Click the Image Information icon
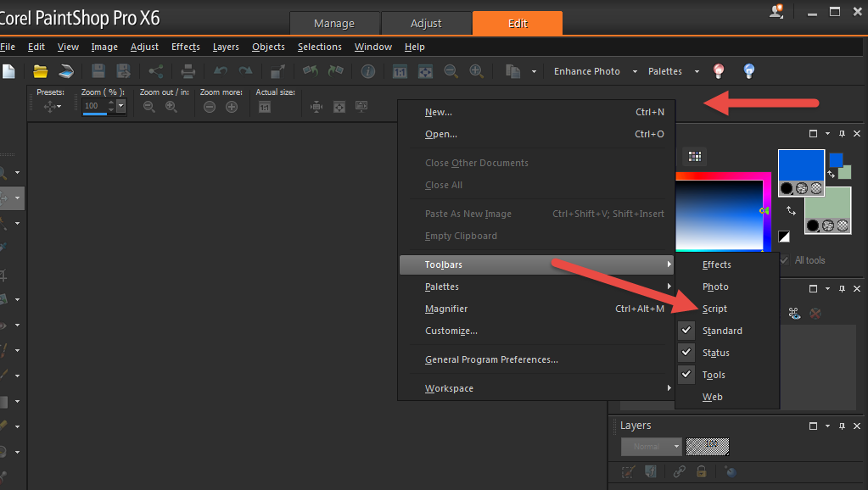The width and height of the screenshot is (868, 490). (x=368, y=71)
